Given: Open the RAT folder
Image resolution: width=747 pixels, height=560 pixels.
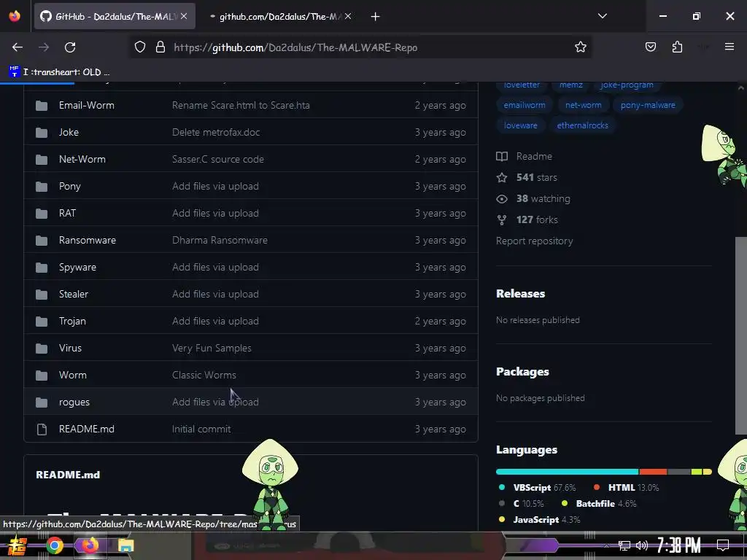Looking at the screenshot, I should [x=67, y=214].
